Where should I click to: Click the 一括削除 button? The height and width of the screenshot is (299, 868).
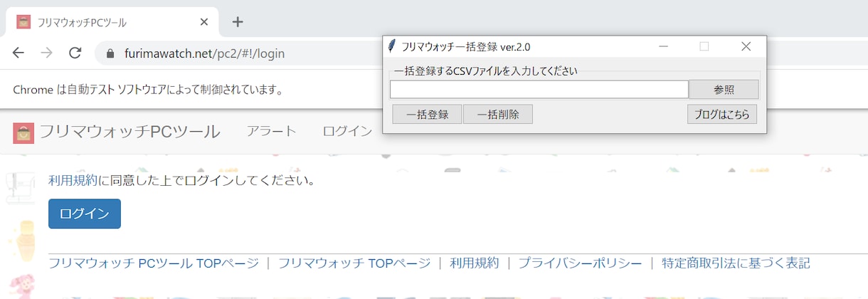tap(498, 114)
